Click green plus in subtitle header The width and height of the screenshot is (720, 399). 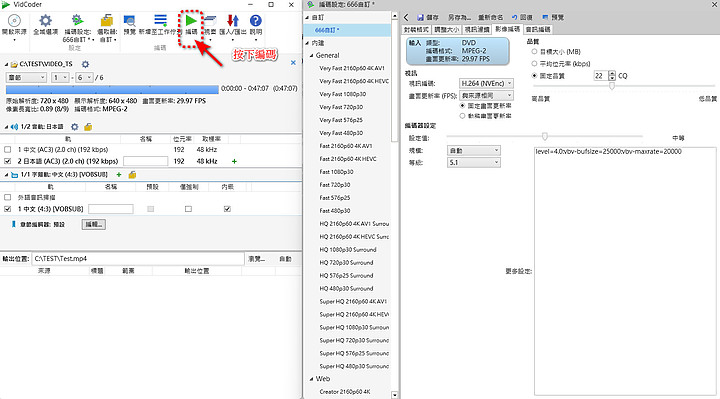tap(119, 174)
